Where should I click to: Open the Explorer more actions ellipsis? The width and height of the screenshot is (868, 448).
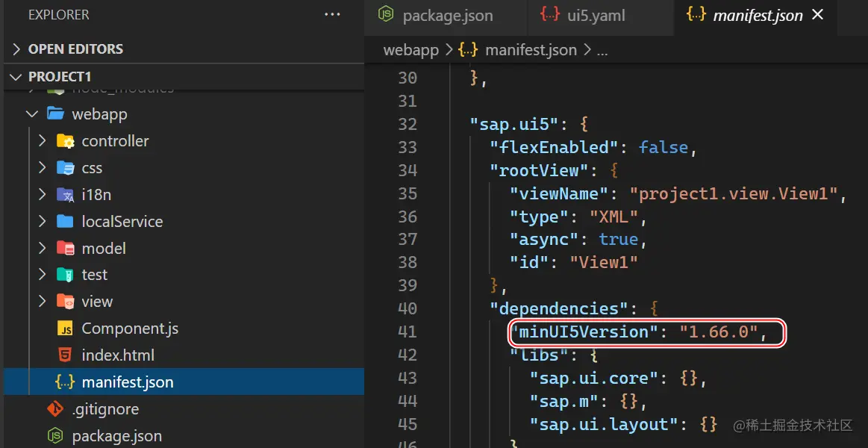tap(332, 15)
